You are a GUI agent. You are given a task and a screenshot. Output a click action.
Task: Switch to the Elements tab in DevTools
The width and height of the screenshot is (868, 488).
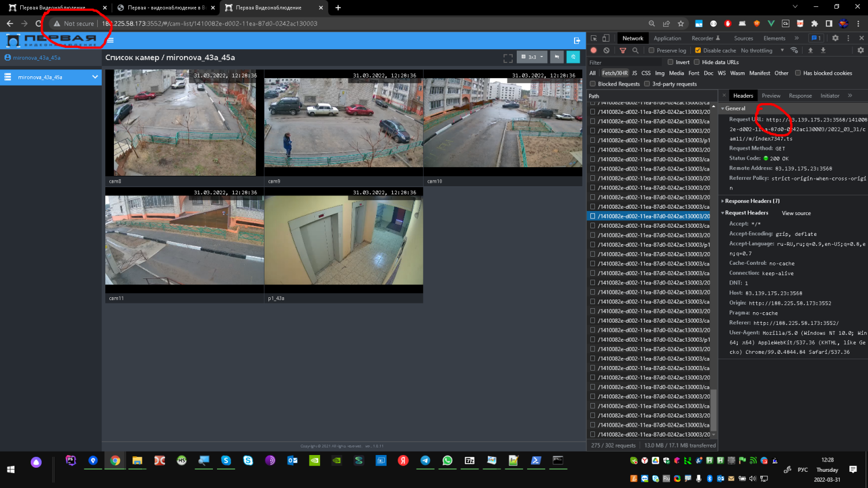(x=774, y=38)
